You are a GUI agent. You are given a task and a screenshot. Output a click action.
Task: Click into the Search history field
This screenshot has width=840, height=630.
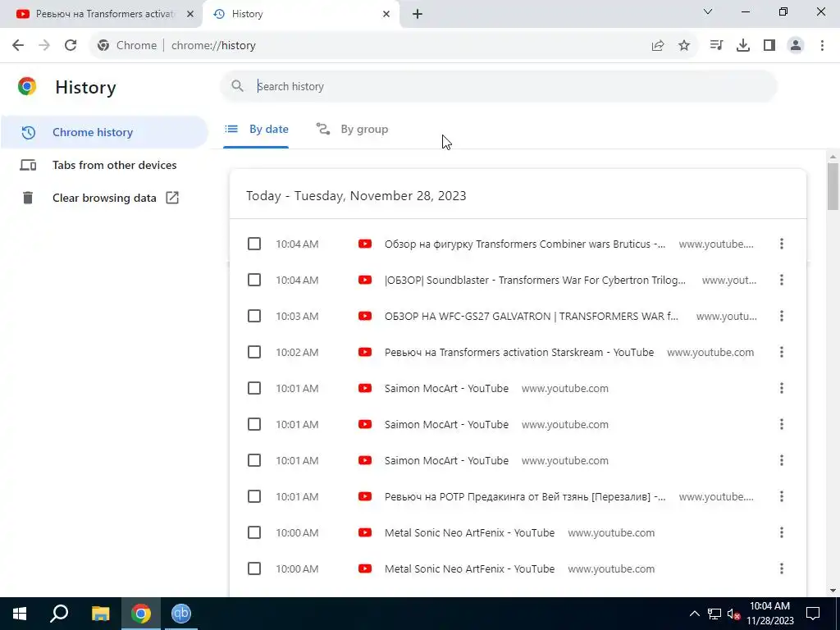[x=498, y=86]
